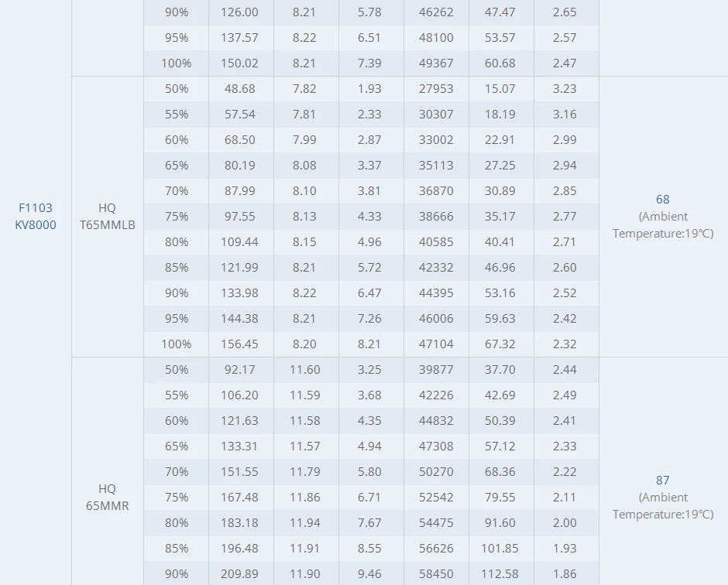Click the 49367 RPM value
The width and height of the screenshot is (728, 585).
tap(436, 63)
